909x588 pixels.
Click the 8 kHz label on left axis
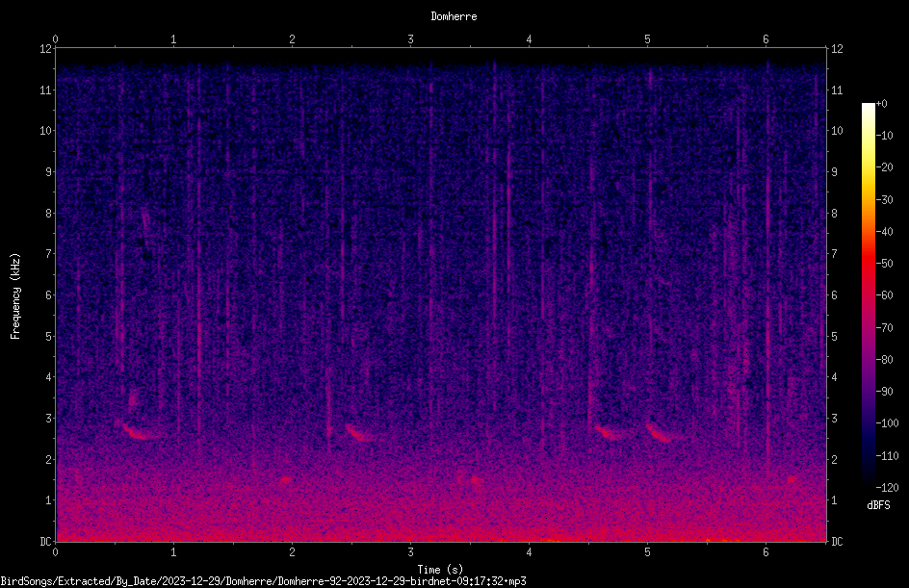46,213
